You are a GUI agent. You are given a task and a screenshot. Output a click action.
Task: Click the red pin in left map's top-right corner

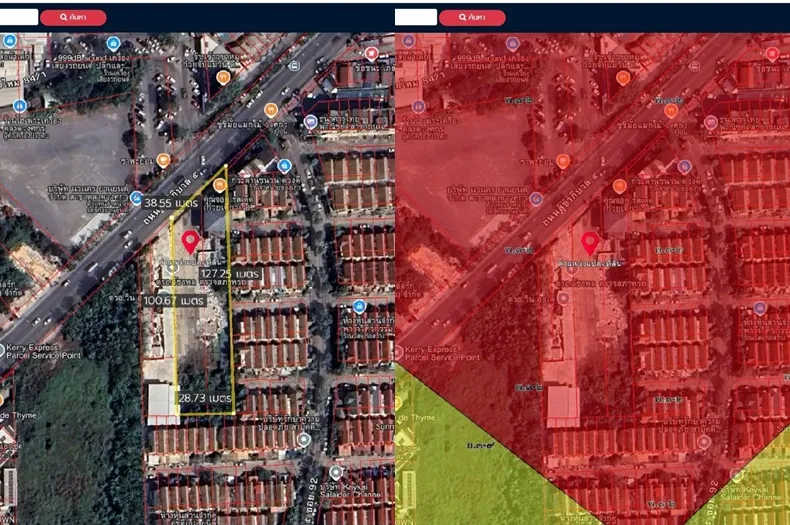[372, 52]
